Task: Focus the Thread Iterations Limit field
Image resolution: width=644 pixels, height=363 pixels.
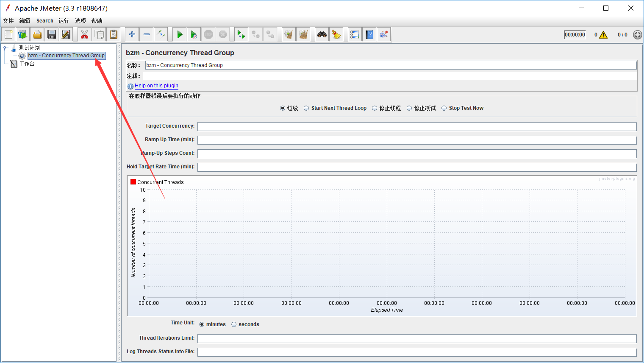Action: (x=417, y=338)
